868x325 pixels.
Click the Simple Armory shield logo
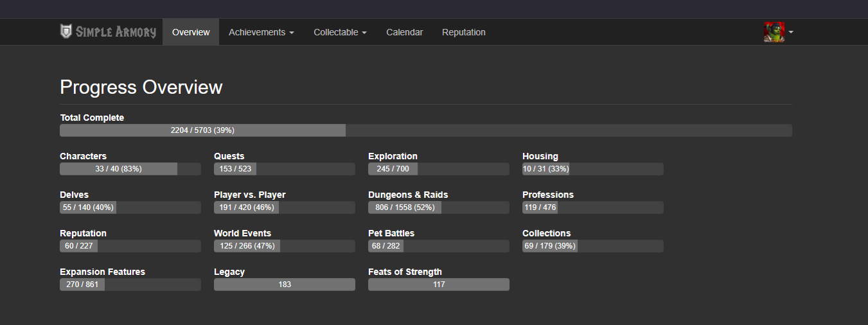click(x=66, y=31)
